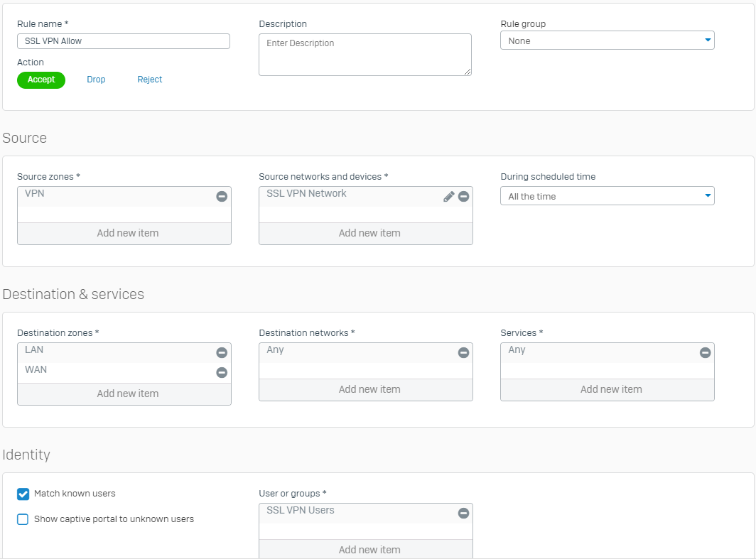Remove WAN from destination zones
The image size is (756, 559).
222,372
